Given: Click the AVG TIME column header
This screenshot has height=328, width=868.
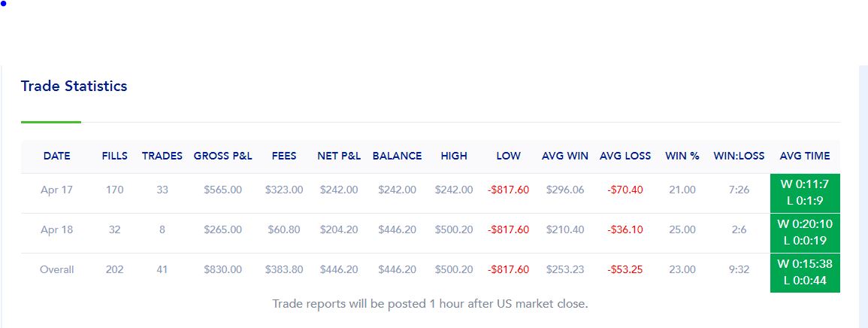Looking at the screenshot, I should [804, 156].
